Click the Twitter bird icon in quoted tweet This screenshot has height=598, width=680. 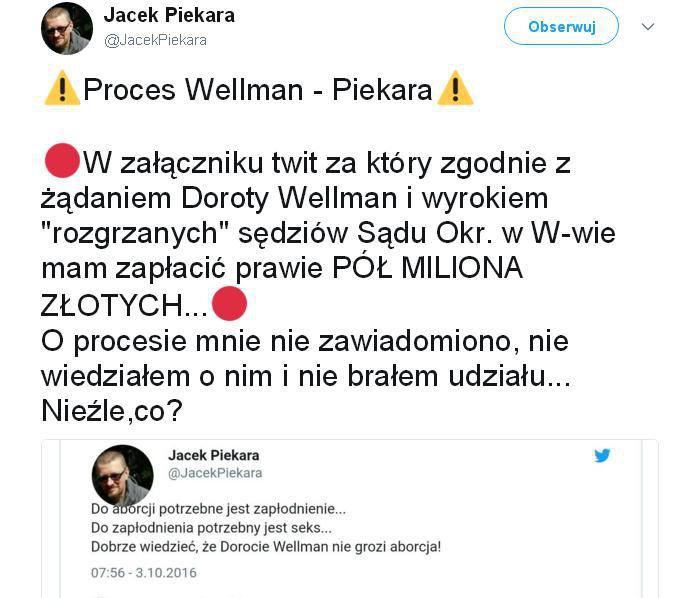602,455
